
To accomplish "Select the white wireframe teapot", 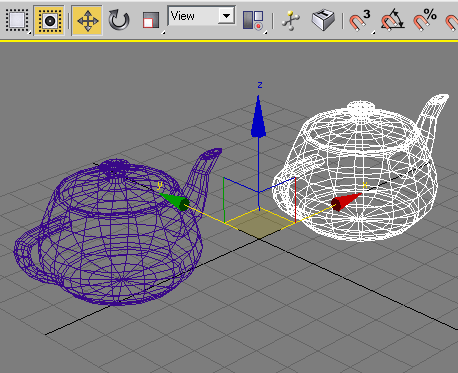I will coord(361,169).
